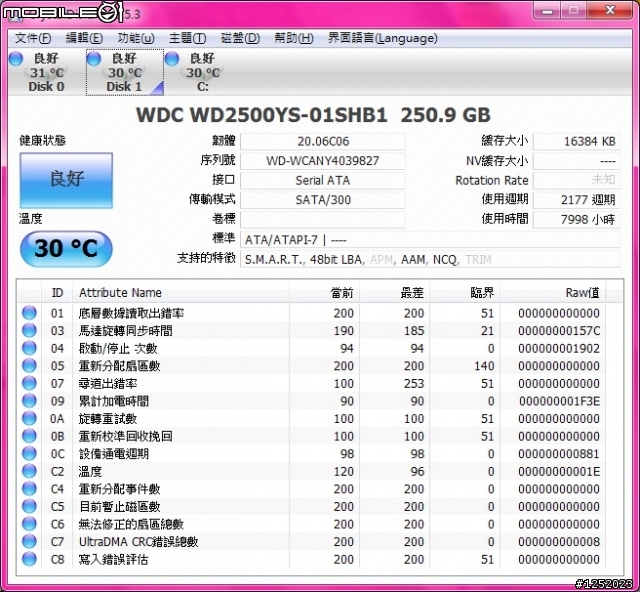640x592 pixels.
Task: Open the 幫助(H) menu
Action: pyautogui.click(x=294, y=38)
